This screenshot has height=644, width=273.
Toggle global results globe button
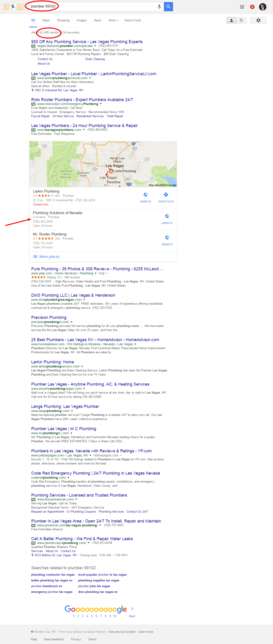pyautogui.click(x=242, y=20)
